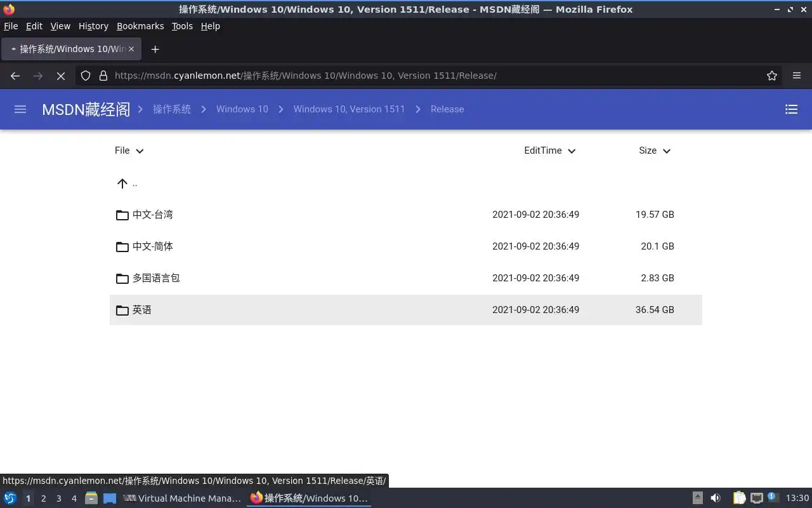Open the 英语 folder

coord(406,310)
